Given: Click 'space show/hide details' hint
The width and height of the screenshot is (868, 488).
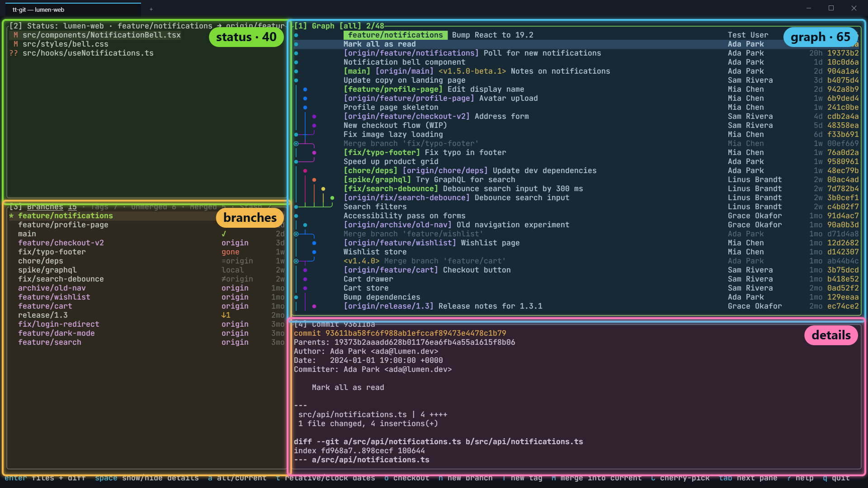Looking at the screenshot, I should coord(146,478).
